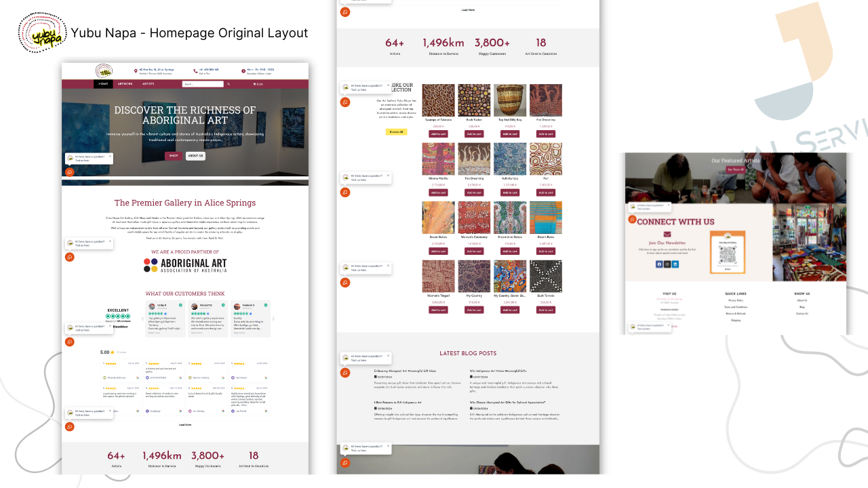Add Swamps of Talarada to cart
This screenshot has height=488, width=868.
pyautogui.click(x=438, y=134)
